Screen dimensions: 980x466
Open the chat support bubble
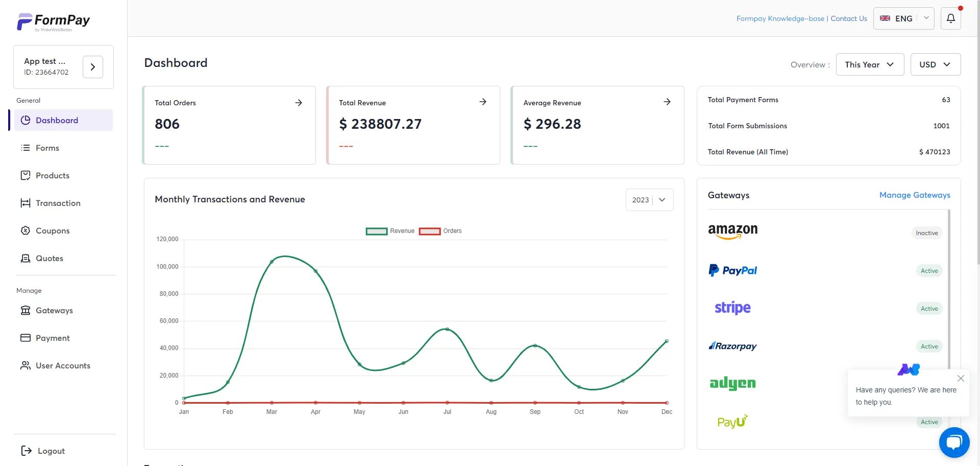tap(954, 442)
